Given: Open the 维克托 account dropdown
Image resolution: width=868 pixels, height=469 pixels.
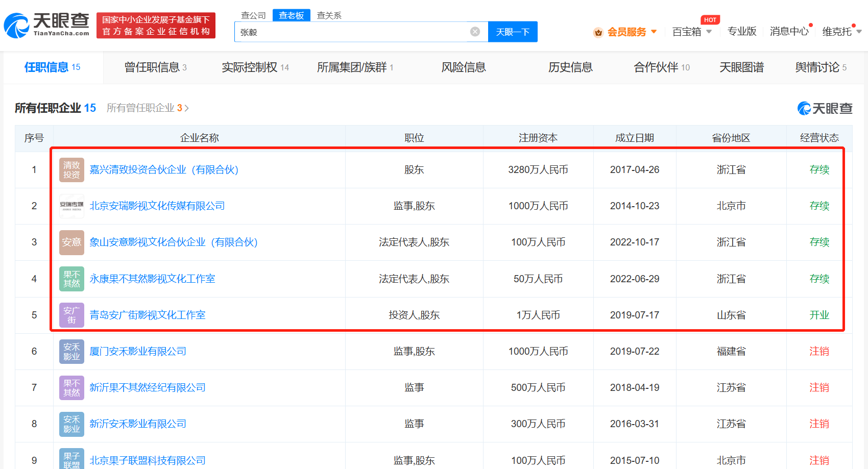Looking at the screenshot, I should point(841,32).
